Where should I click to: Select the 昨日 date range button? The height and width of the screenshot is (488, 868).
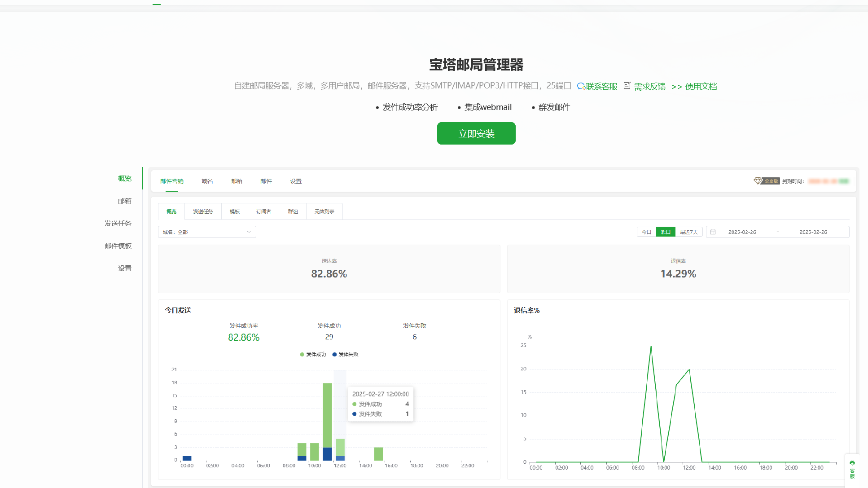coord(666,232)
